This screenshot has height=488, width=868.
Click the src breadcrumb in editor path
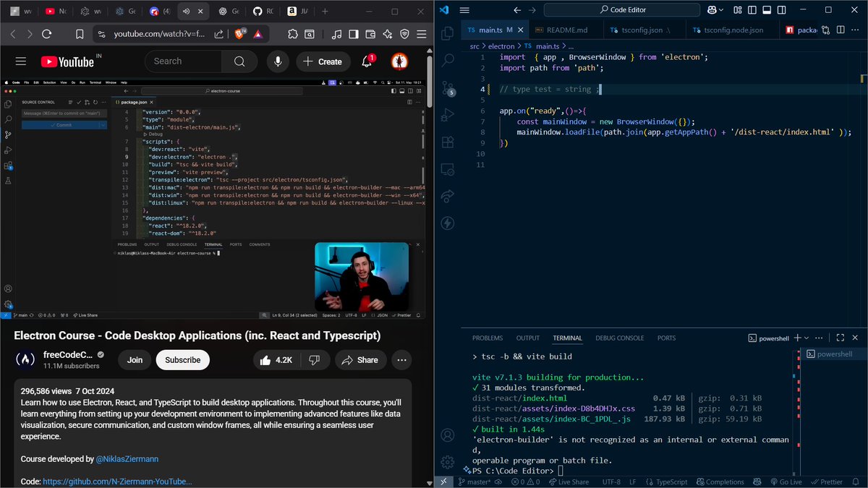tap(475, 46)
